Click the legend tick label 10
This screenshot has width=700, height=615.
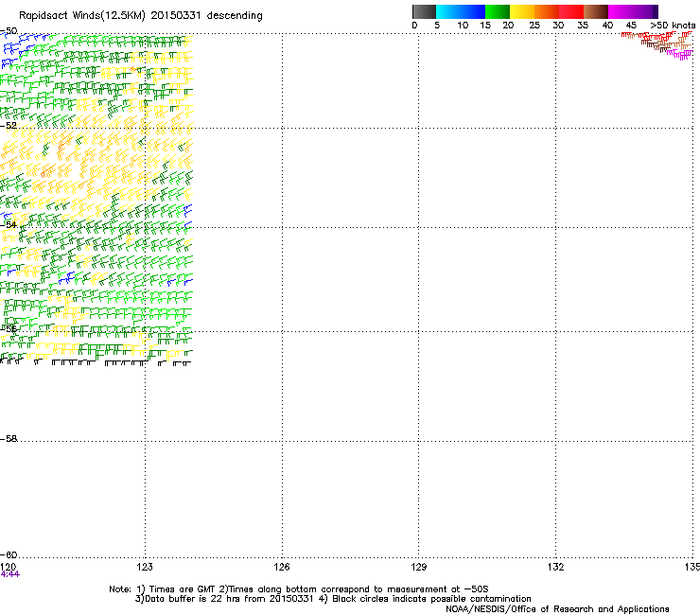[x=463, y=26]
